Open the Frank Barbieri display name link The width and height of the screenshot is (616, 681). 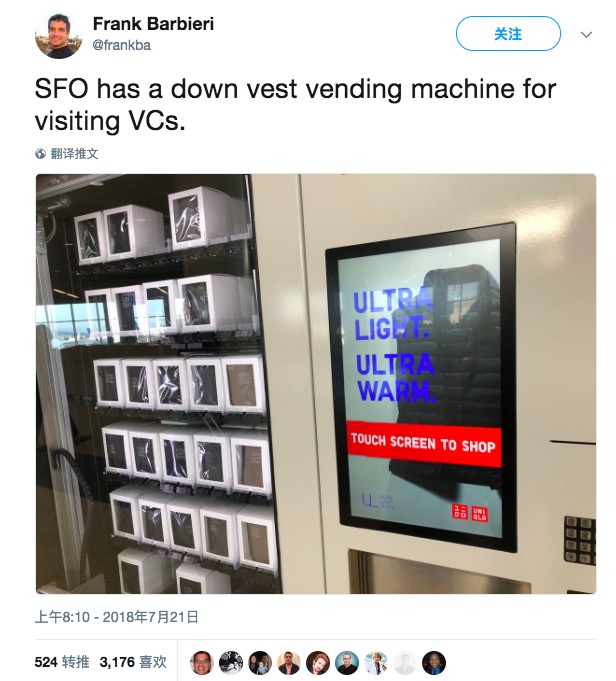pos(153,23)
